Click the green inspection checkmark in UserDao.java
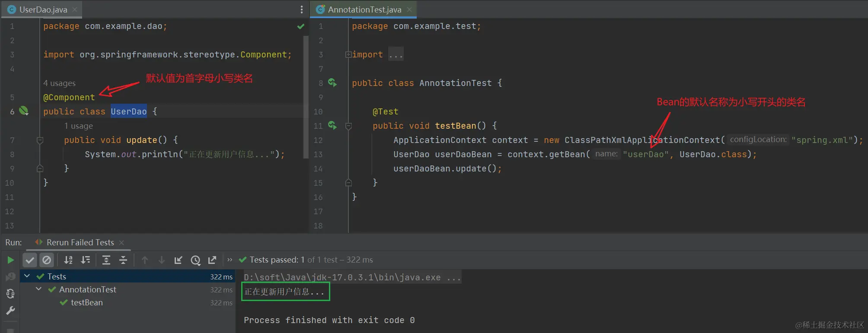This screenshot has height=333, width=868. pyautogui.click(x=301, y=26)
